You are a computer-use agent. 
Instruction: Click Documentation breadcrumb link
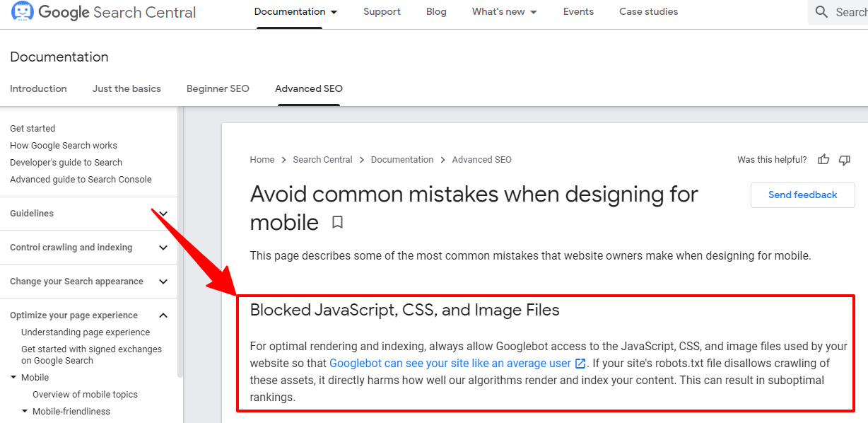point(402,160)
